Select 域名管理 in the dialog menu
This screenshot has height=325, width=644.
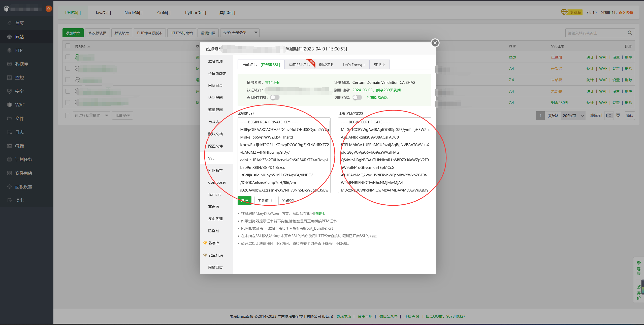215,61
